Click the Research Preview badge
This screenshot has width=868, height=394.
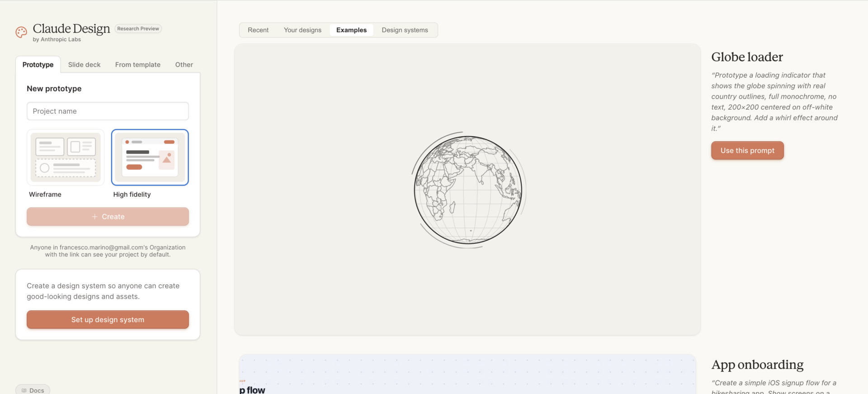(138, 28)
